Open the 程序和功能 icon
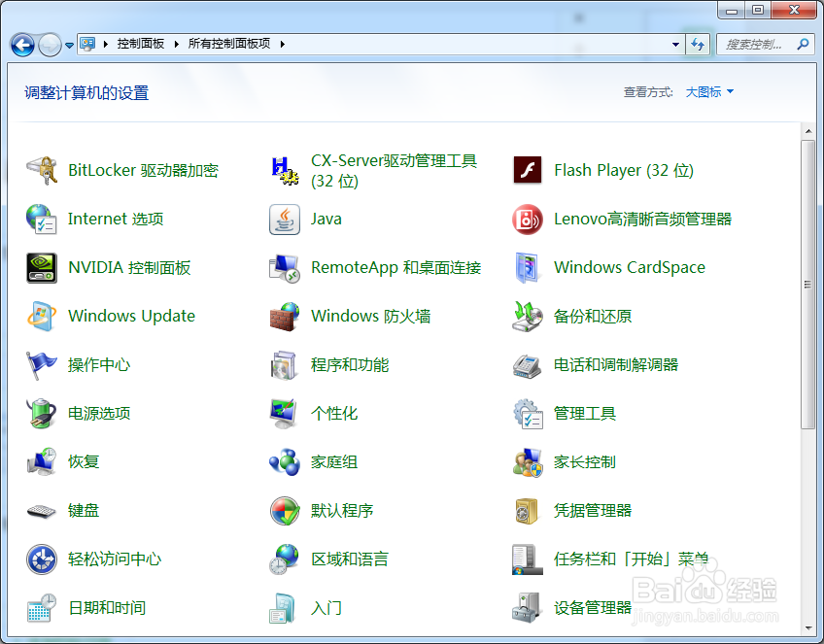Screen dimensions: 824x644 (x=285, y=365)
